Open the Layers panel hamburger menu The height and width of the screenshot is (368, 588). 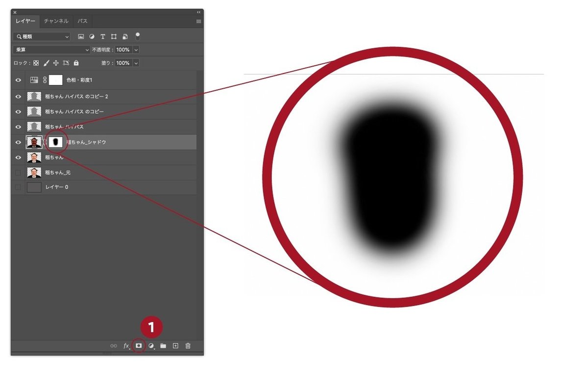[198, 22]
